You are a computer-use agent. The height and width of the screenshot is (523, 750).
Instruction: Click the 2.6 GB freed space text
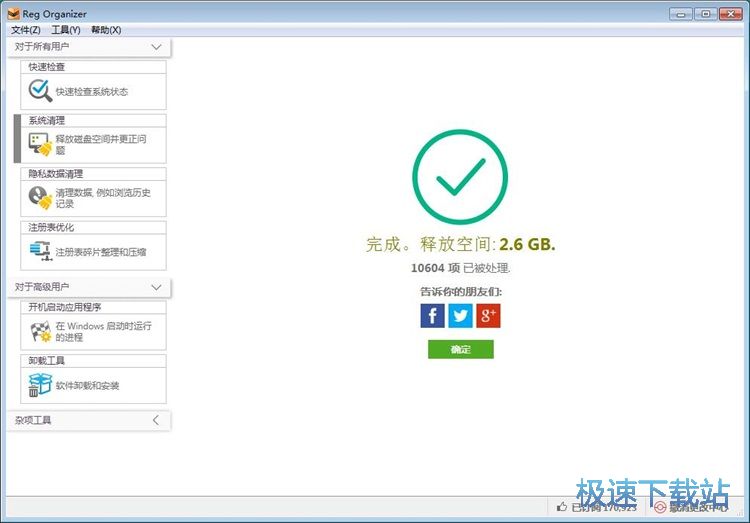[527, 245]
